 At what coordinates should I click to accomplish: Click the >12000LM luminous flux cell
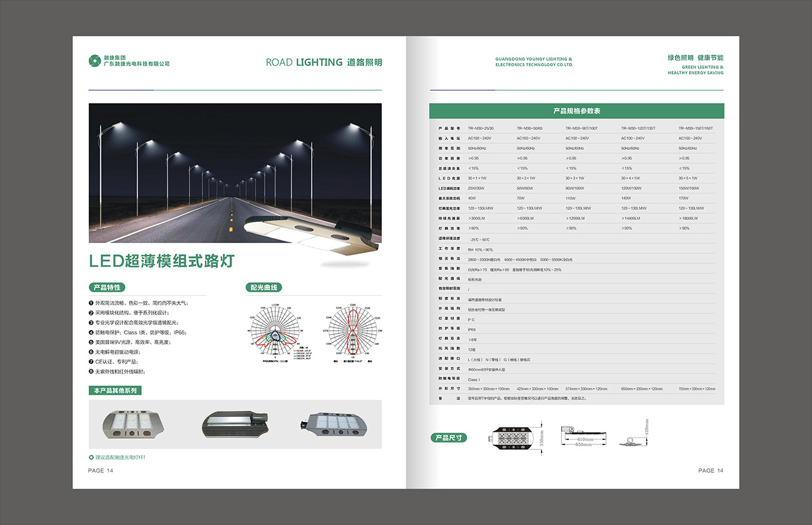[x=575, y=218]
